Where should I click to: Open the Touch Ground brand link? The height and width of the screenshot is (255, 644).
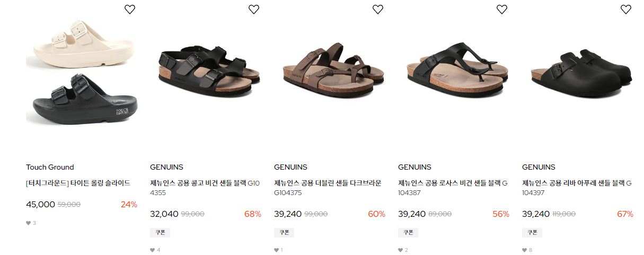pos(50,167)
